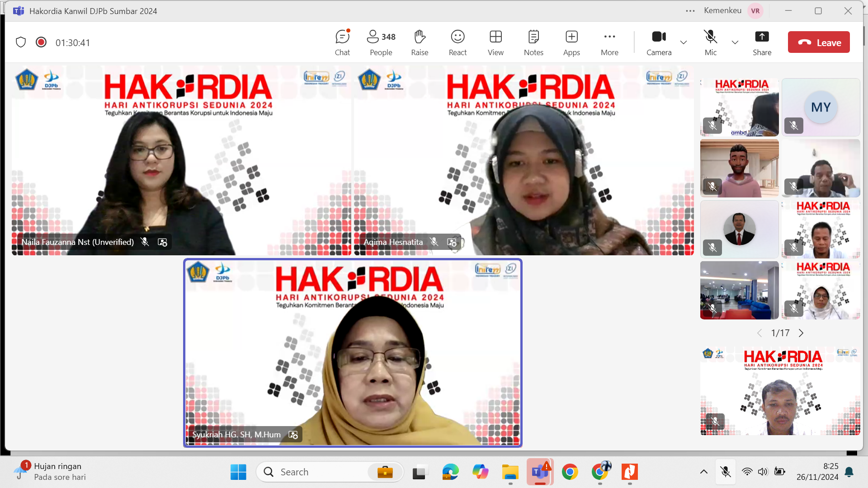Unmute the Mic
The width and height of the screenshot is (868, 488).
[711, 42]
